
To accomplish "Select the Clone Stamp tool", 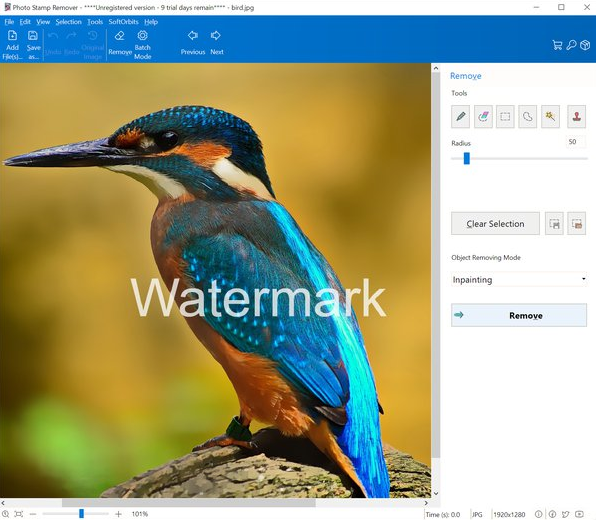I will point(576,116).
